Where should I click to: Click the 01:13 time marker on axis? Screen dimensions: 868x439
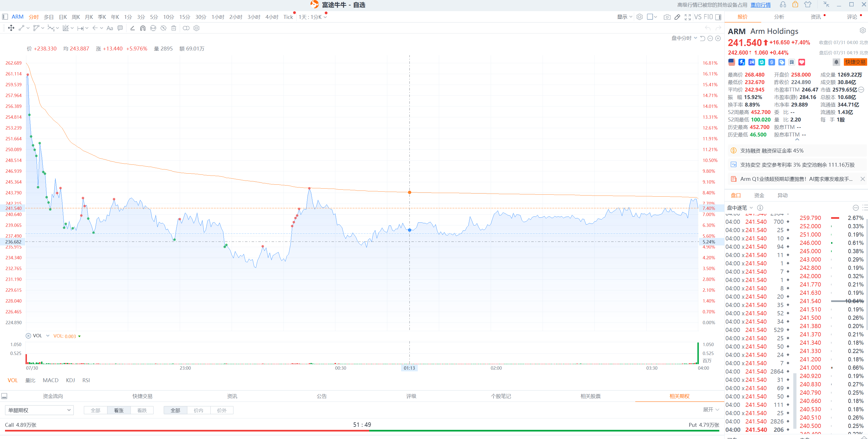409,368
